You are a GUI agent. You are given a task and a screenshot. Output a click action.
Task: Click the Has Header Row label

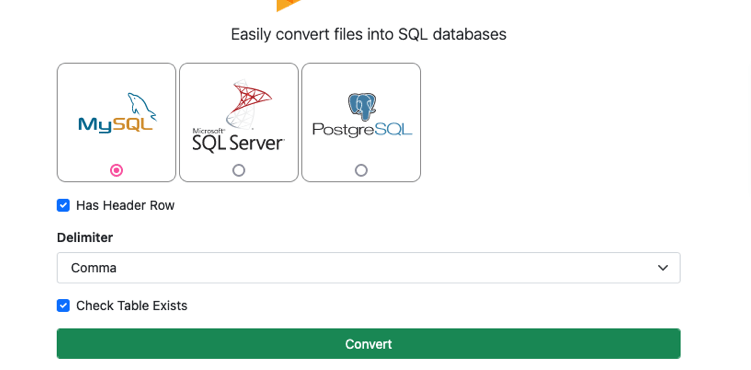pos(125,205)
